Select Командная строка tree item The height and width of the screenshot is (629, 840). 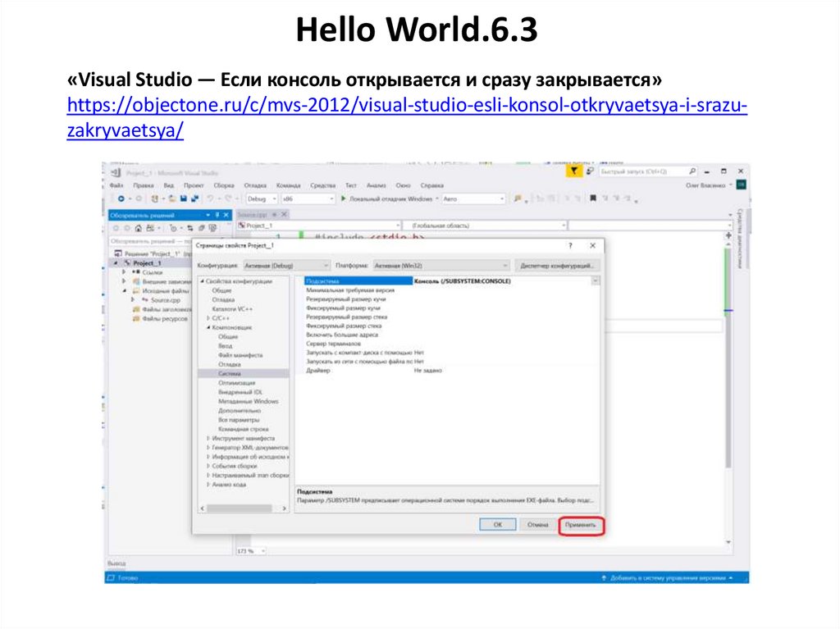[x=243, y=429]
